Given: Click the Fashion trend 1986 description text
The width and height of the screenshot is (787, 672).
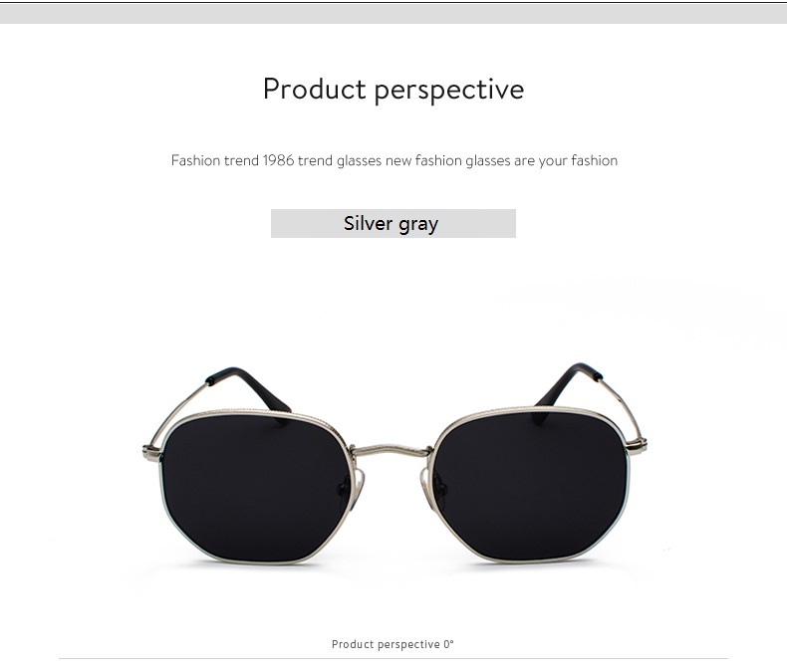Looking at the screenshot, I should (x=394, y=160).
